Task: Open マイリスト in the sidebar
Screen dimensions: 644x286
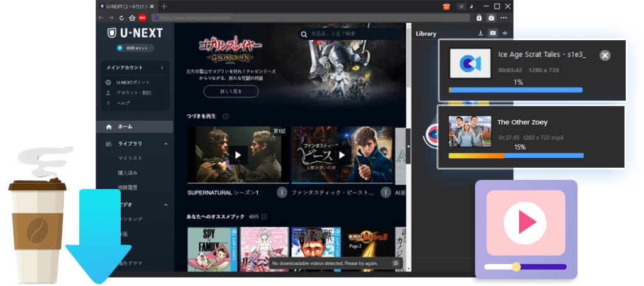Action: click(x=130, y=158)
